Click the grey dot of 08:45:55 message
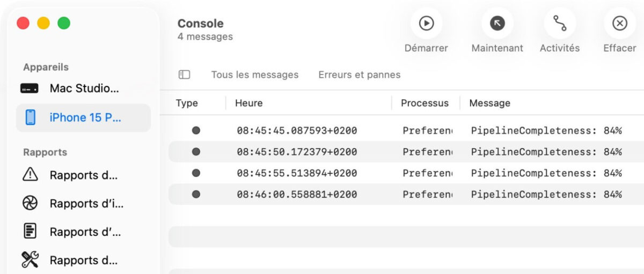Viewport: 644px width, 274px height. point(196,173)
